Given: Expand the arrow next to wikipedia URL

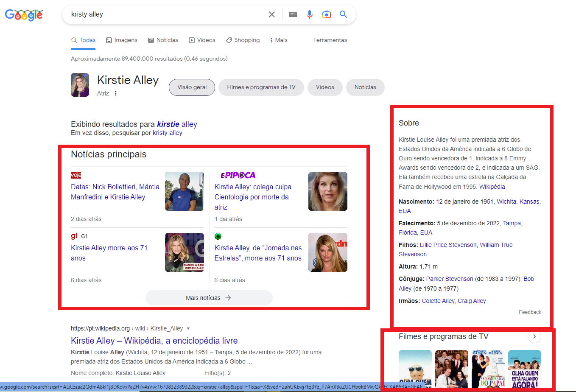Looking at the screenshot, I should [x=188, y=328].
